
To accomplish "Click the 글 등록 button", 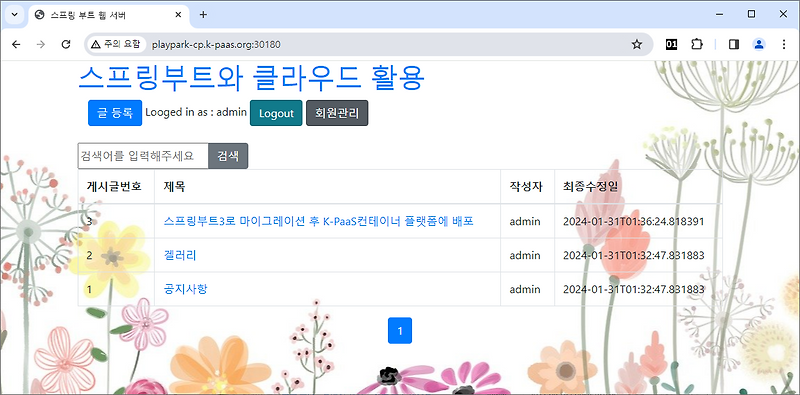I will coord(115,113).
